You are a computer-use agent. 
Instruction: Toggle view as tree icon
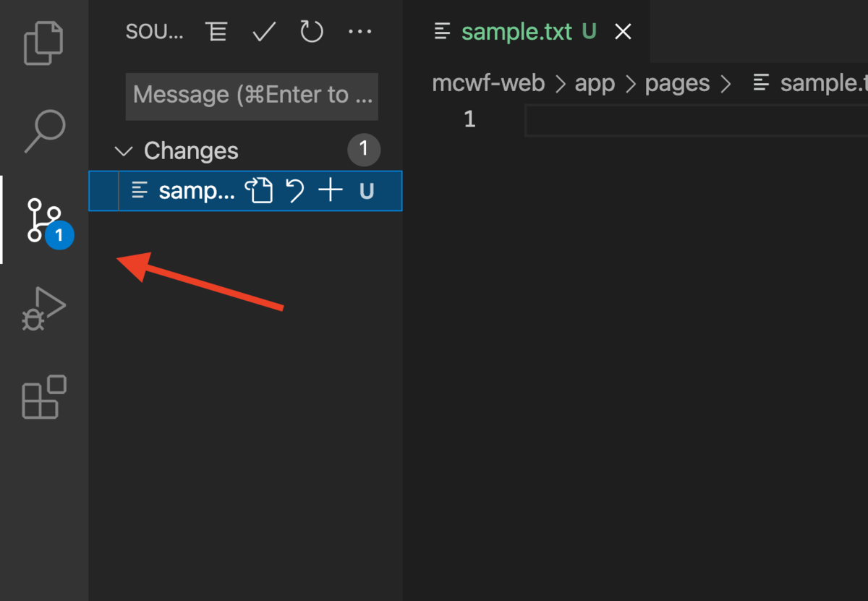coord(216,32)
